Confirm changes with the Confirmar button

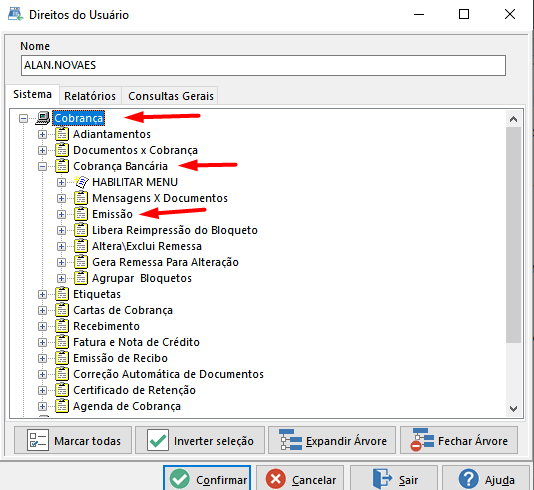coord(207,479)
